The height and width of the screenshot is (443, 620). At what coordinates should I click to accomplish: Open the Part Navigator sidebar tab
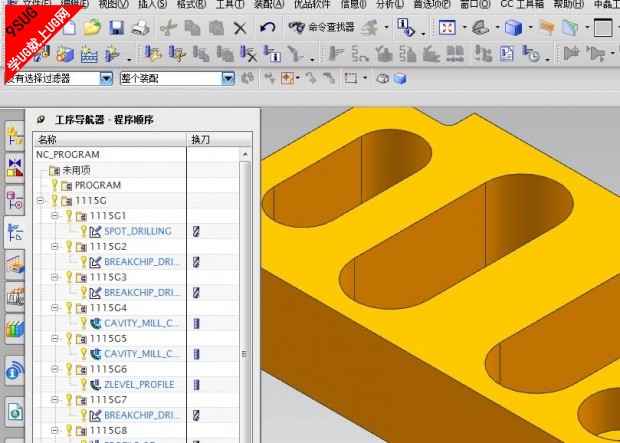click(15, 200)
